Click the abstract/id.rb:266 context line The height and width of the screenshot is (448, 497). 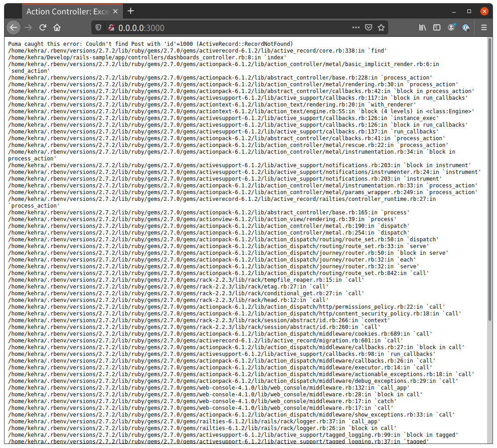coord(199,320)
